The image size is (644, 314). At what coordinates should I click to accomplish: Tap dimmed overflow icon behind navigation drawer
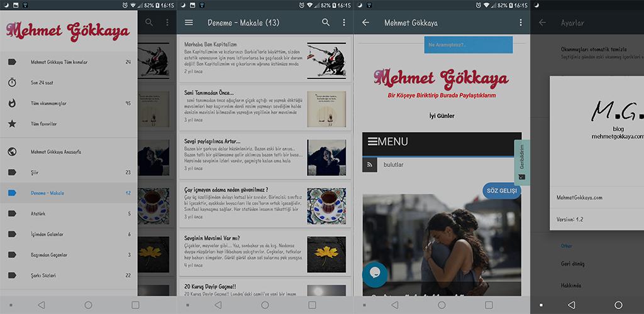(167, 23)
